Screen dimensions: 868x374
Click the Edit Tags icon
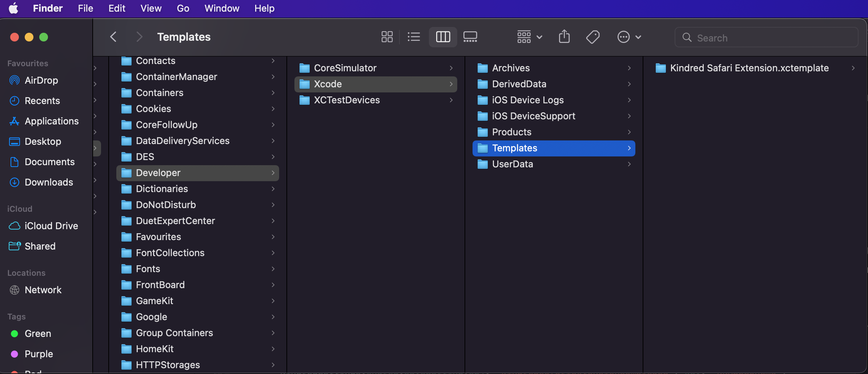593,37
